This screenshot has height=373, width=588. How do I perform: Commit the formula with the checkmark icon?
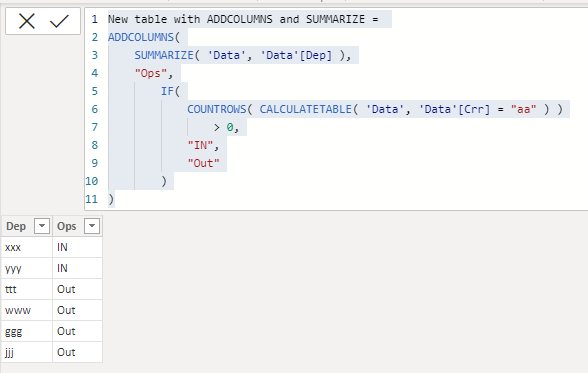pyautogui.click(x=59, y=21)
